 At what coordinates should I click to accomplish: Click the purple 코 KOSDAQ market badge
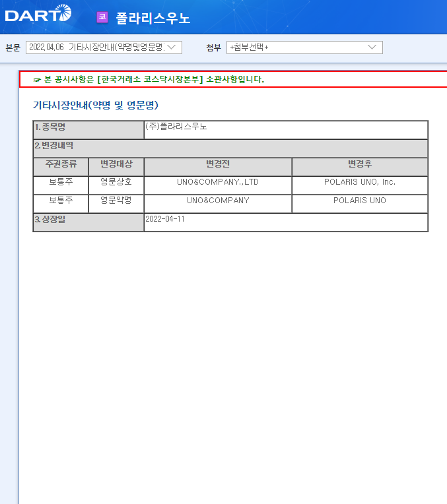102,17
